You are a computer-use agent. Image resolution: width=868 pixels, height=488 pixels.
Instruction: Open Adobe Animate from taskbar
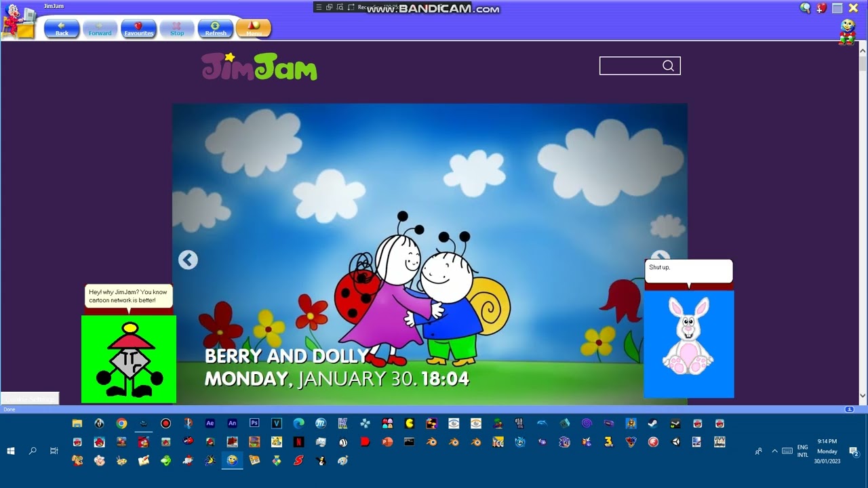(x=232, y=423)
